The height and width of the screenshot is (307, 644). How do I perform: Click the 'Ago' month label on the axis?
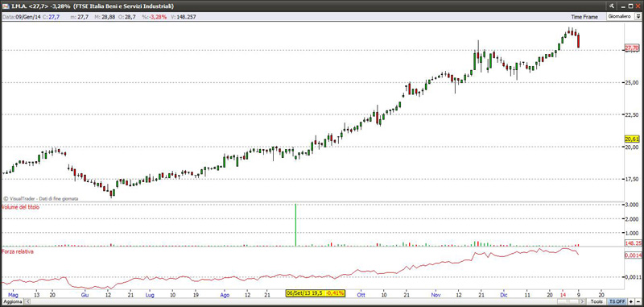(x=225, y=295)
